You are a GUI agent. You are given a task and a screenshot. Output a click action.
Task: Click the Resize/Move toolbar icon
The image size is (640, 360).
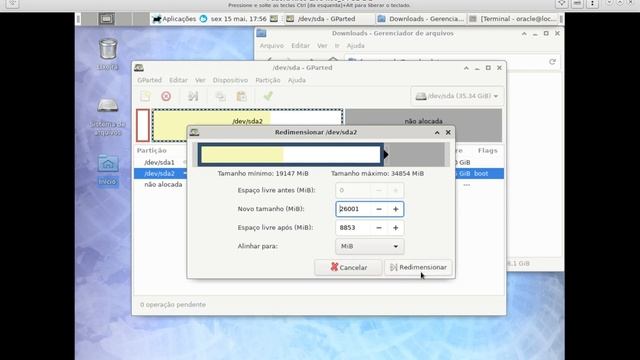193,96
